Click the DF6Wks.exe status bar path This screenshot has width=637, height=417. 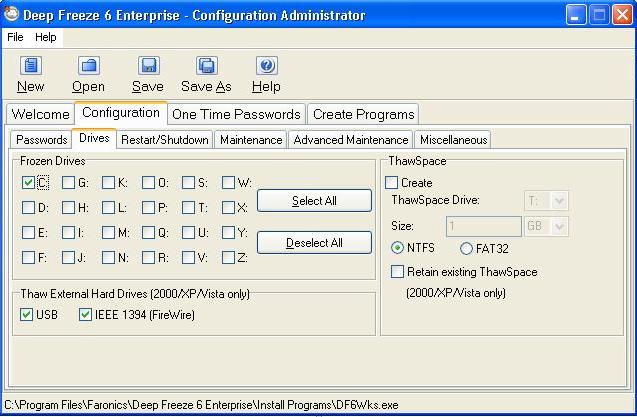click(202, 405)
